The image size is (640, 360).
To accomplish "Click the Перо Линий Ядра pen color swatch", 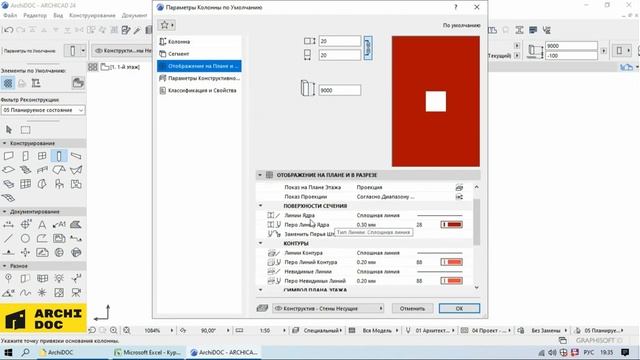I will (451, 224).
